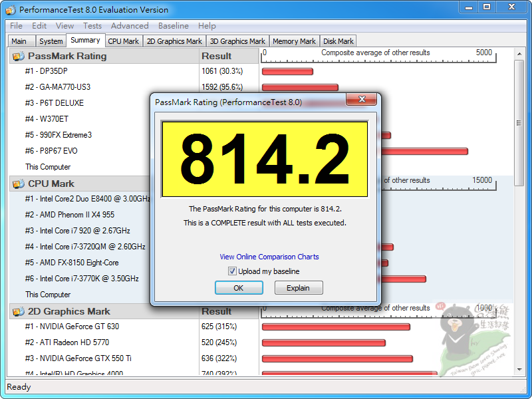Switch to the Memory Mark tab
Screen dimensions: 532x399
[294, 41]
